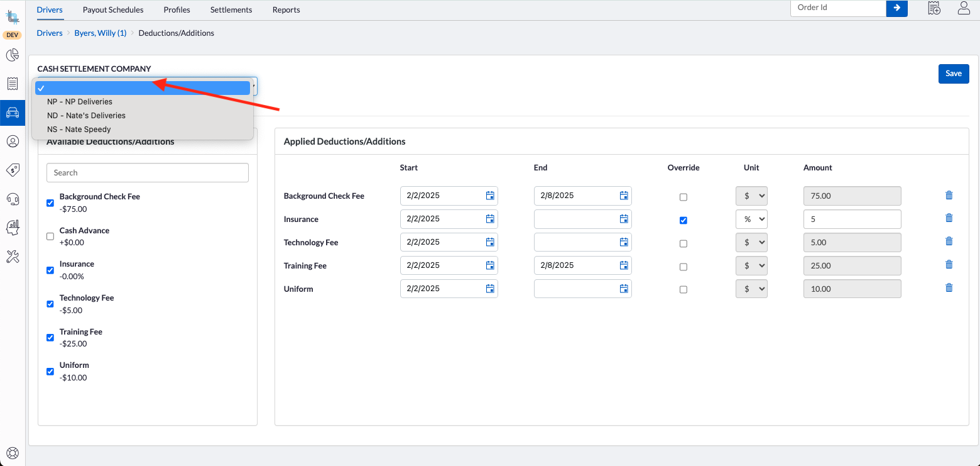
Task: Open Uniform start date calendar picker
Action: point(490,289)
